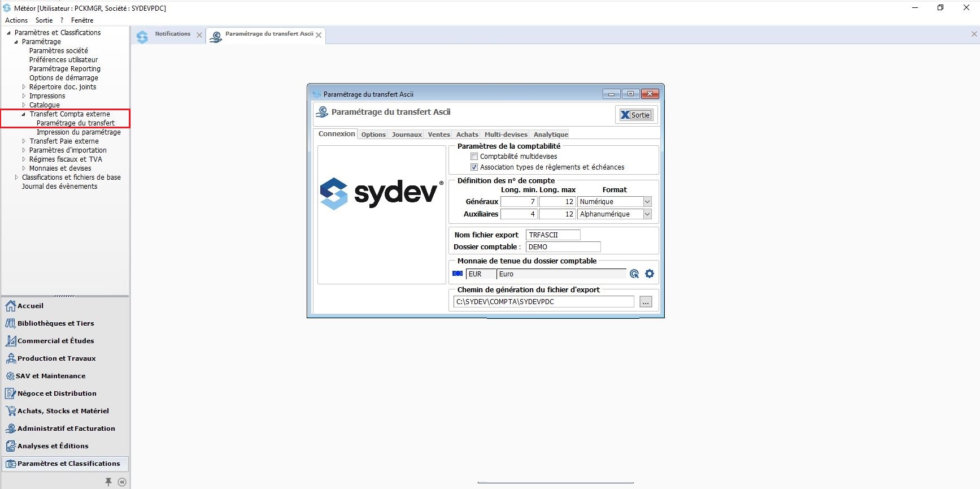Expand Régimes fiscaux et TVA node
Viewport: 980px width, 489px height.
coord(24,159)
